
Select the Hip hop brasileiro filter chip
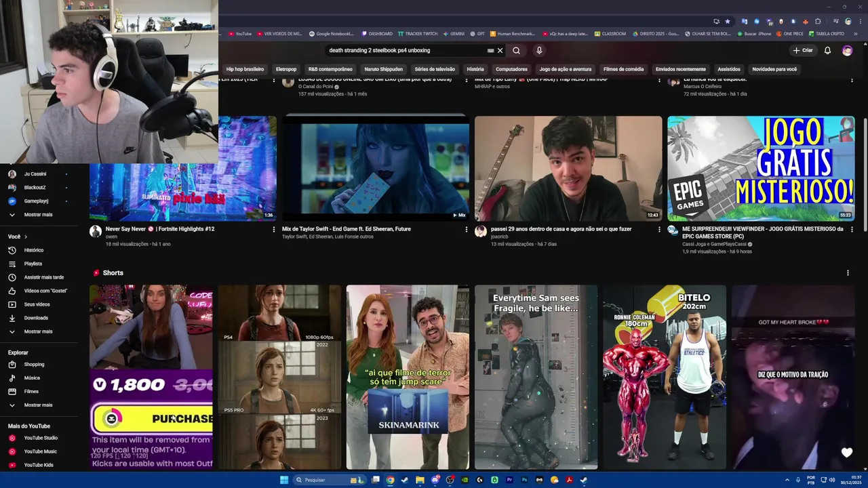click(x=245, y=69)
